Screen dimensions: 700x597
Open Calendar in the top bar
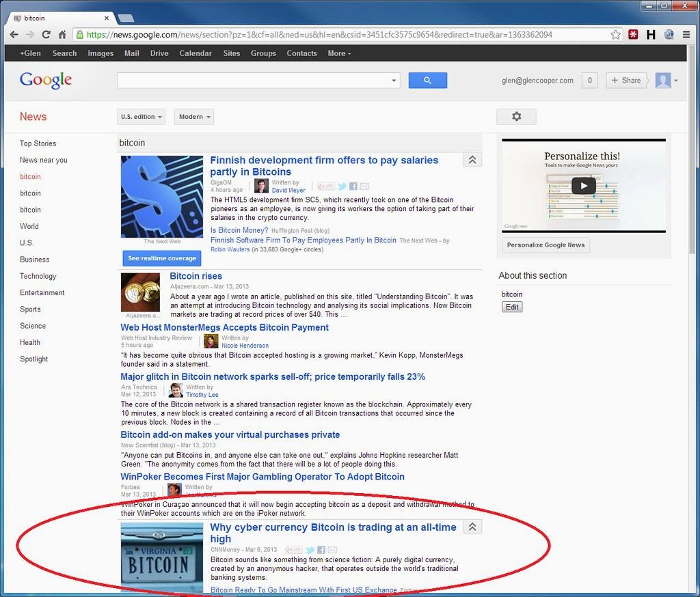196,53
